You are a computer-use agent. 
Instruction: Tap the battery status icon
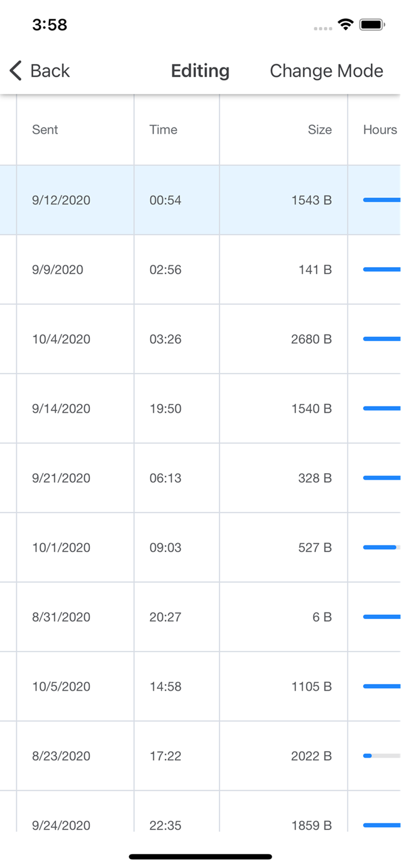[x=371, y=25]
